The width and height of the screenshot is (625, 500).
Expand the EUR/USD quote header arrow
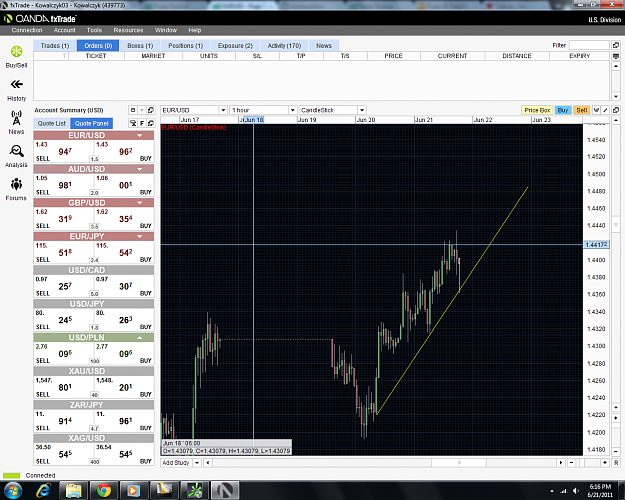140,135
